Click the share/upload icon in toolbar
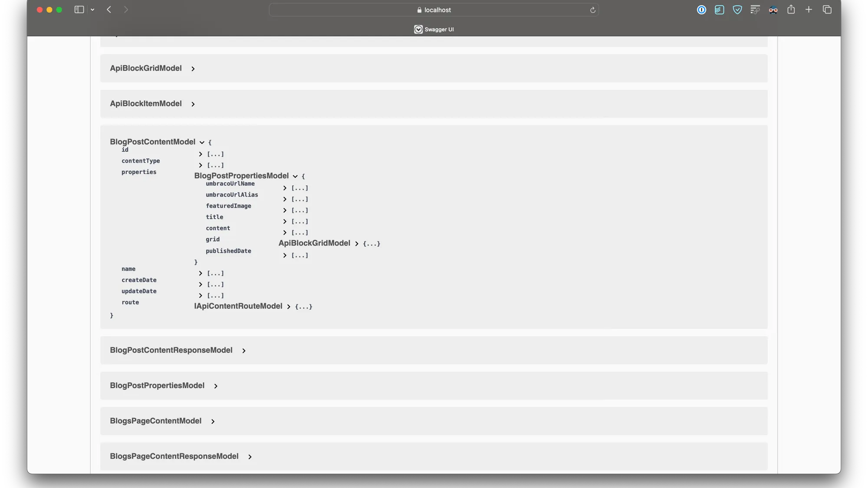Screen dimensions: 868x488 (791, 10)
